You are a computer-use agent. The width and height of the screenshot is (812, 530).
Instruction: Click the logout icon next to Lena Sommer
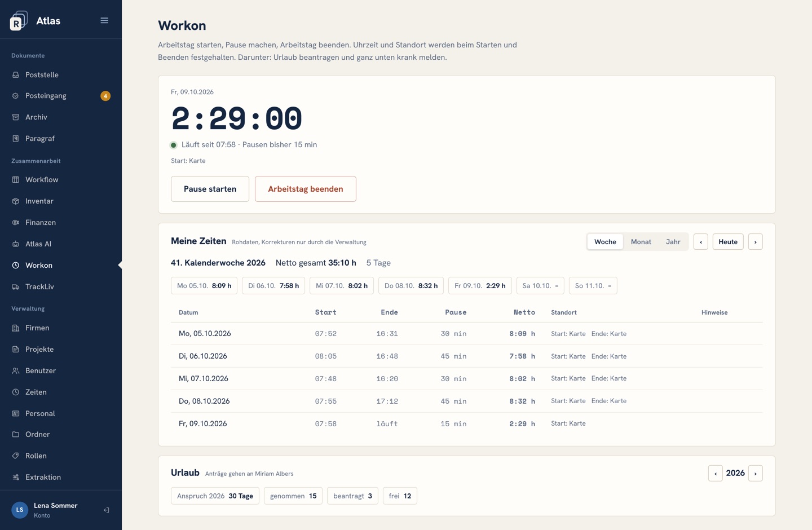106,510
